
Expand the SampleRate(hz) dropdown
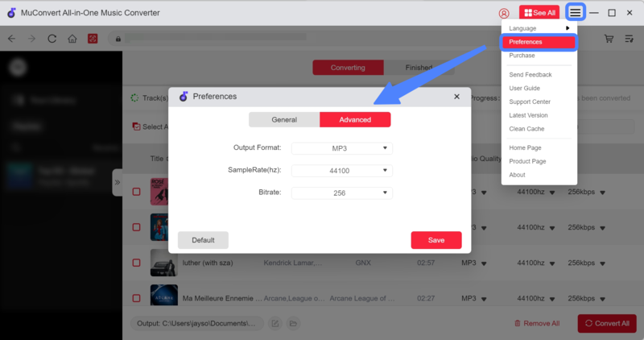pos(341,171)
